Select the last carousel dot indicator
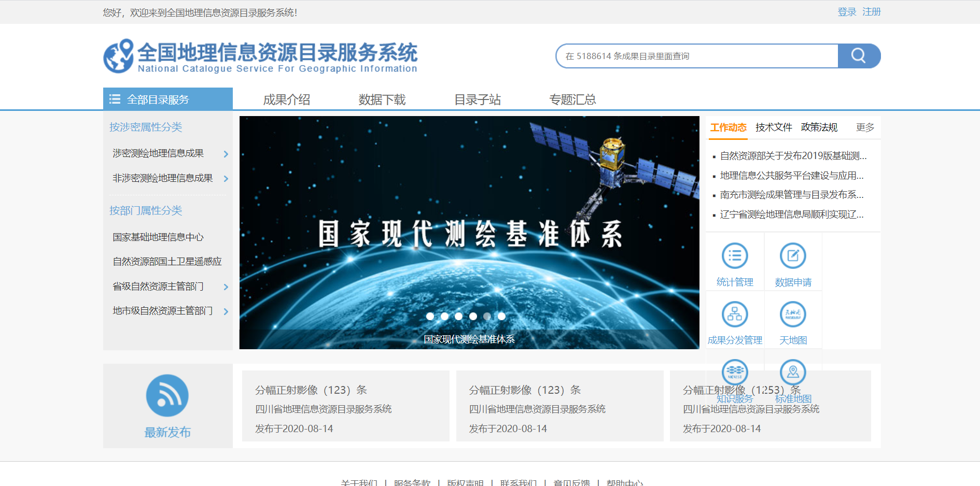980x486 pixels. (x=501, y=316)
